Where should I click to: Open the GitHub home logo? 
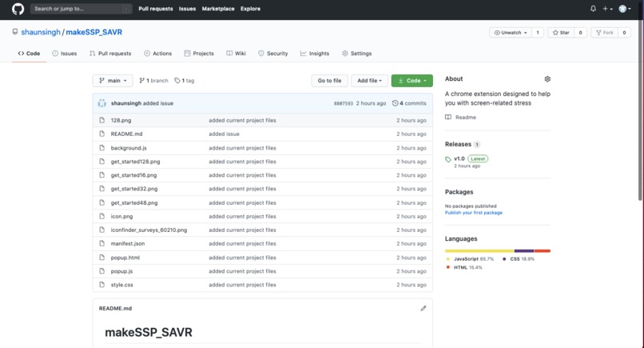click(18, 9)
